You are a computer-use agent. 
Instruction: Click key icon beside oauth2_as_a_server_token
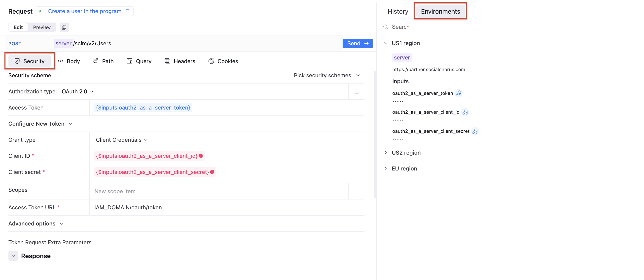point(459,93)
